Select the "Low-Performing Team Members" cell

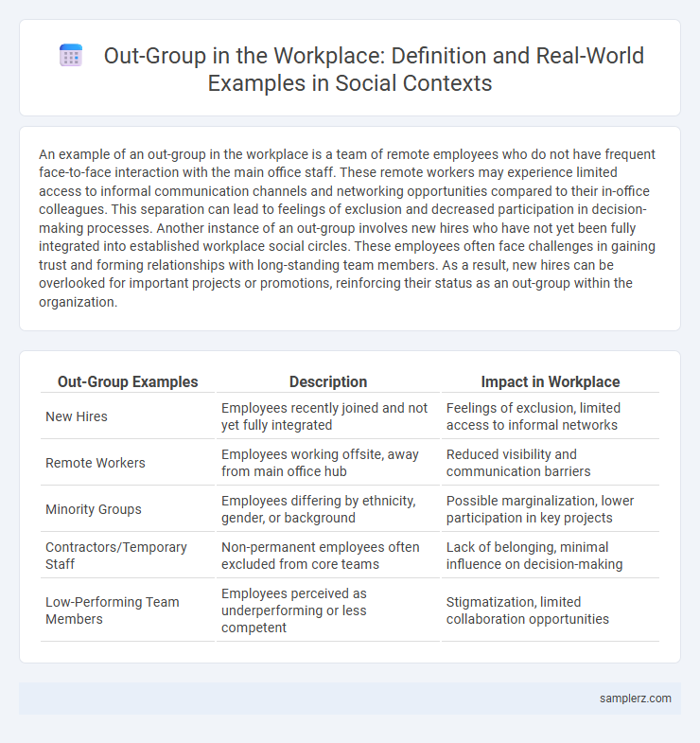[128, 610]
